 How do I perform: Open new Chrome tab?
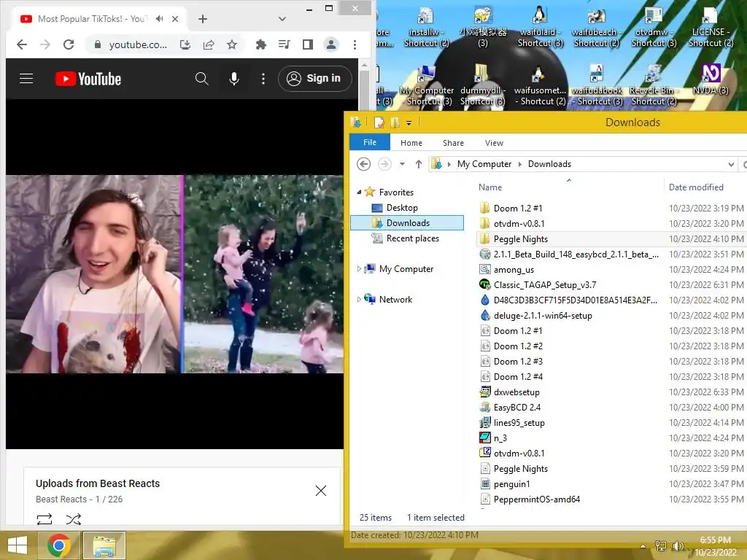click(x=203, y=18)
